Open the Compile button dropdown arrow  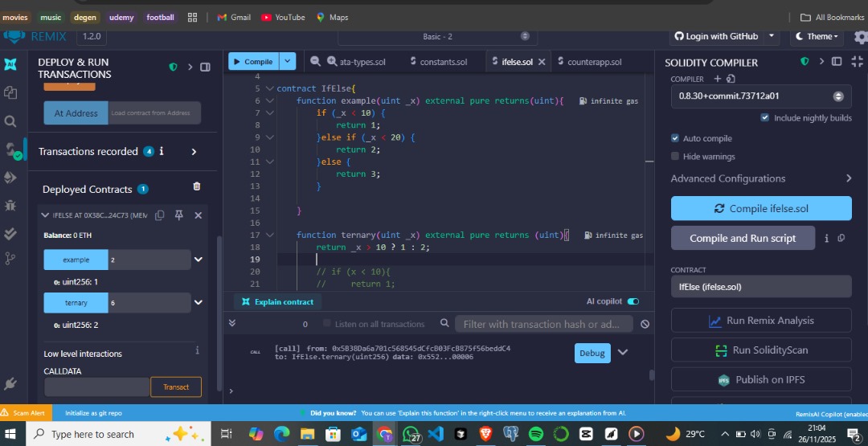[288, 61]
